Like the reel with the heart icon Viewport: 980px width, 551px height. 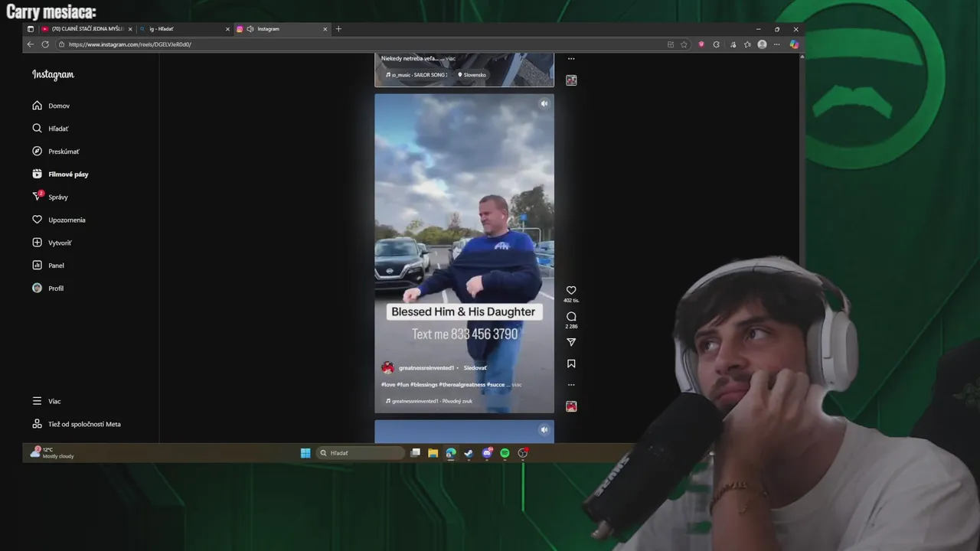pyautogui.click(x=571, y=290)
